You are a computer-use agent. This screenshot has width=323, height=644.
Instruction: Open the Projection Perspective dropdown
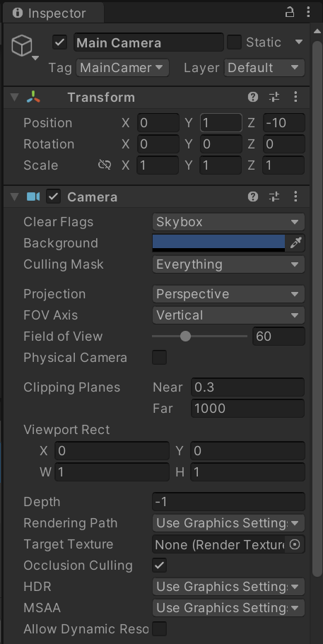point(228,294)
